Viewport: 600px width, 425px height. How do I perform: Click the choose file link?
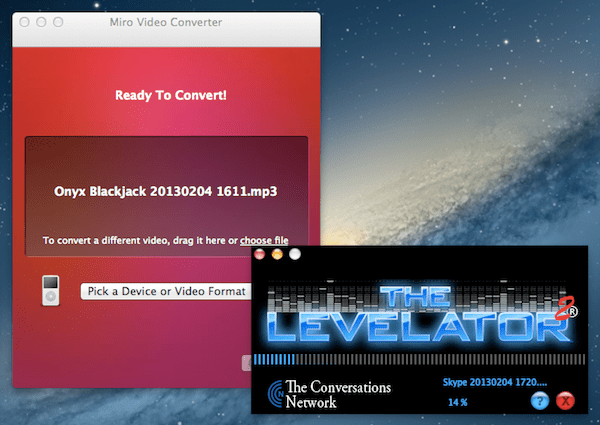[x=264, y=241]
